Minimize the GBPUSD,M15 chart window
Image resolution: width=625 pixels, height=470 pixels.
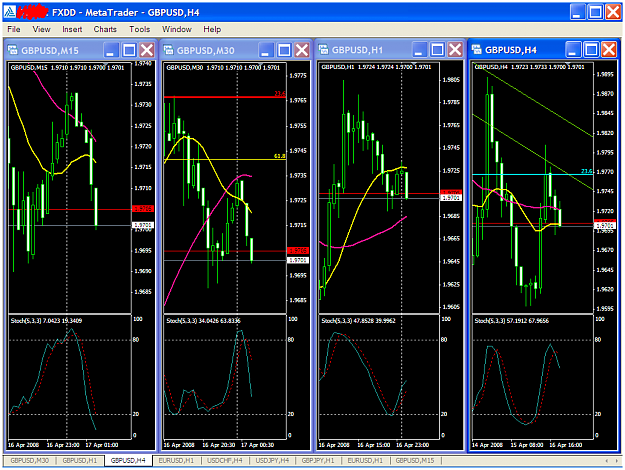[x=110, y=50]
